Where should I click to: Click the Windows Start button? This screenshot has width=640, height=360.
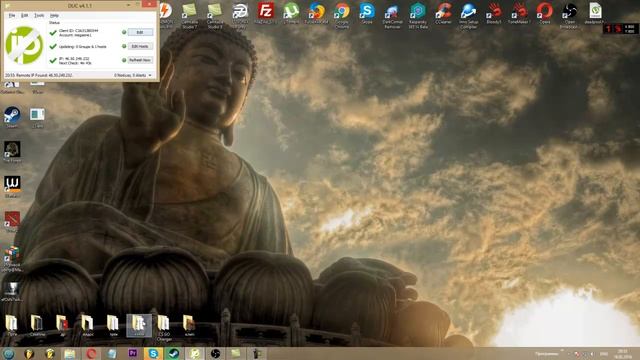pyautogui.click(x=8, y=353)
